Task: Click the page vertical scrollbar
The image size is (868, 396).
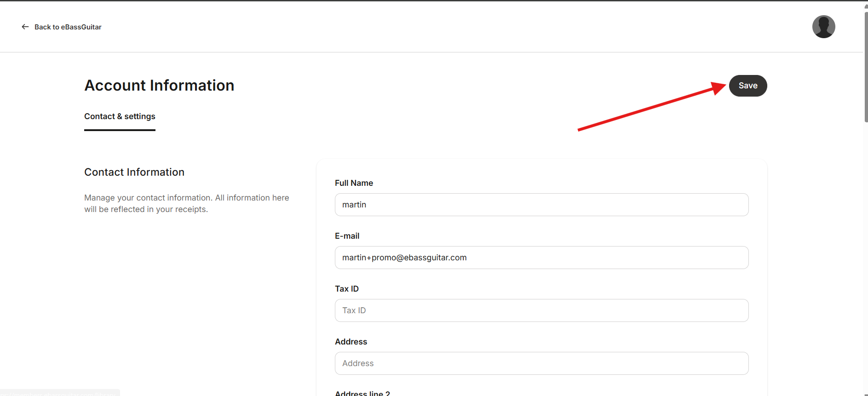Action: coord(866,67)
